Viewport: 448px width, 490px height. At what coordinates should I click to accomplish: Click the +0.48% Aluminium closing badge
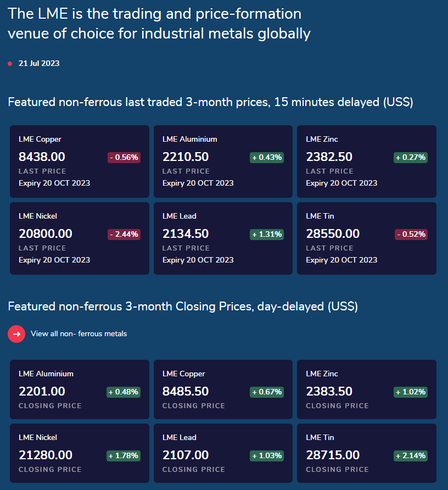click(124, 392)
